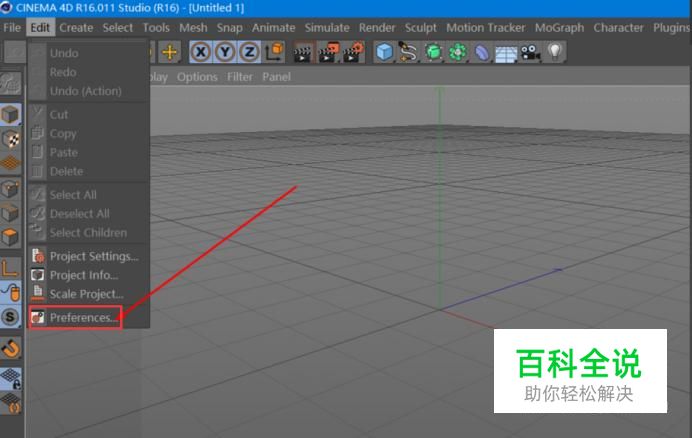Choose Select Children menu entry
The image size is (692, 438).
[88, 233]
